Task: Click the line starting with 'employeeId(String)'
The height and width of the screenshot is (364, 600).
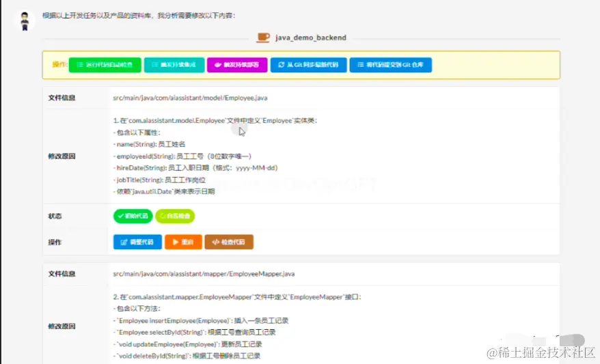Action: point(182,156)
